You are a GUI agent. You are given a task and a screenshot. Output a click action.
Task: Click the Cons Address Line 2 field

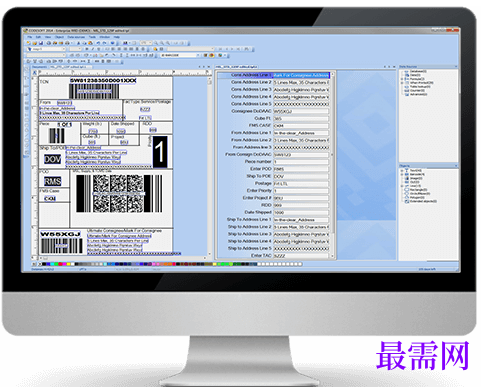point(301,82)
